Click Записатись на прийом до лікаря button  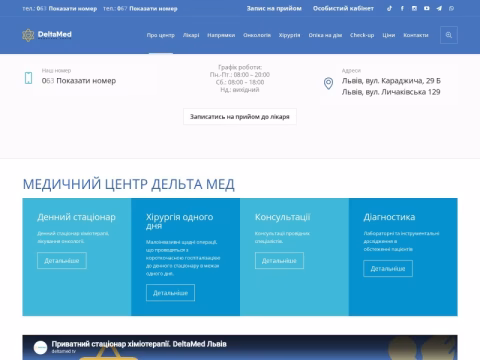240,117
